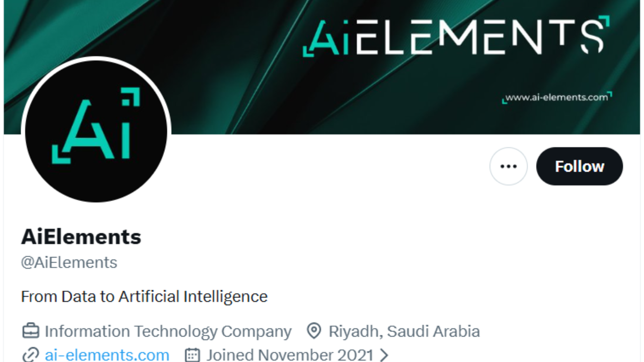Screen dimensions: 644x362
Task: Click the Joined November 2021 text
Action: [290, 355]
